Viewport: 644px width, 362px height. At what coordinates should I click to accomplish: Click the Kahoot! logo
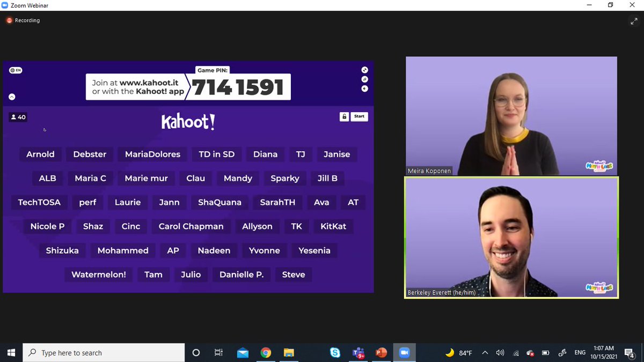(188, 122)
